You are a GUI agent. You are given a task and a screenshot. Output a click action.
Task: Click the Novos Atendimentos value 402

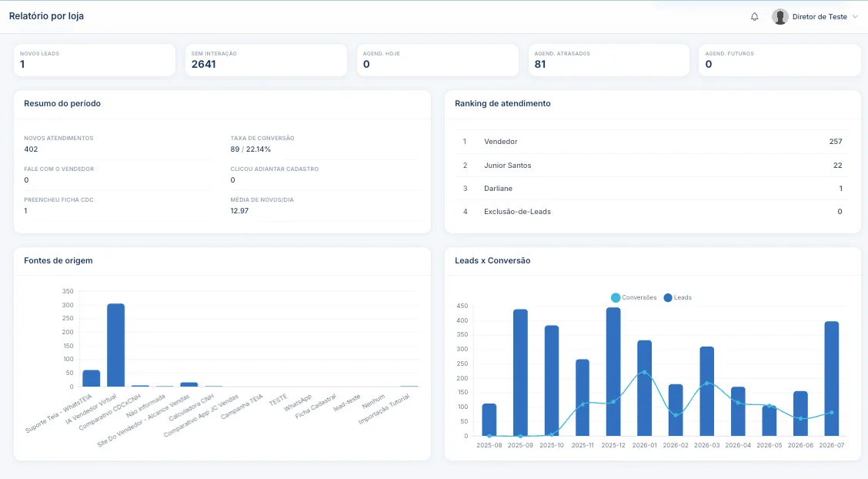pyautogui.click(x=31, y=149)
